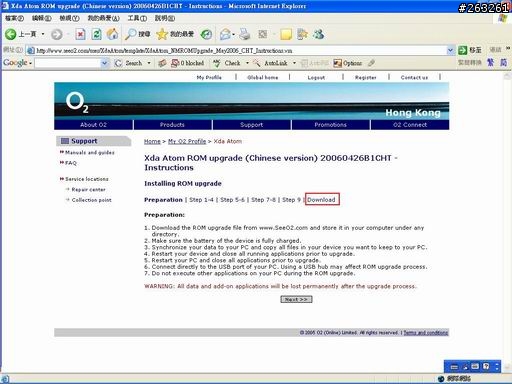Click the Next >> button
This screenshot has height=384, width=512.
[x=296, y=299]
